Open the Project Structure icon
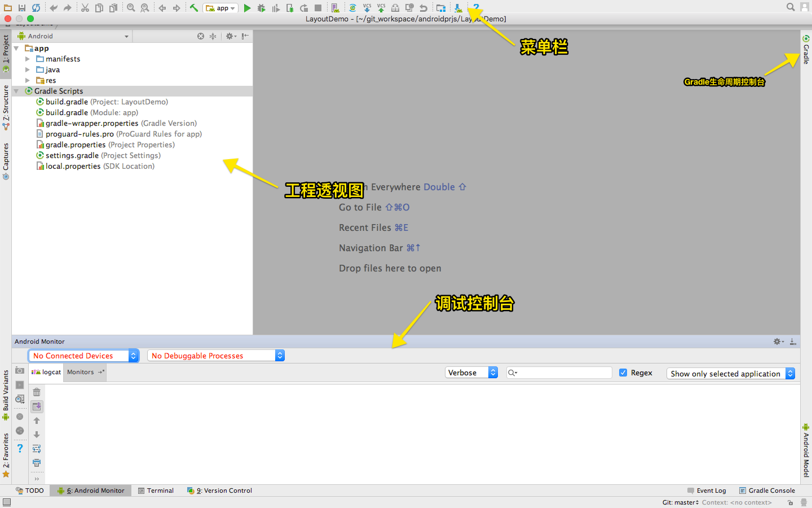 coord(441,8)
